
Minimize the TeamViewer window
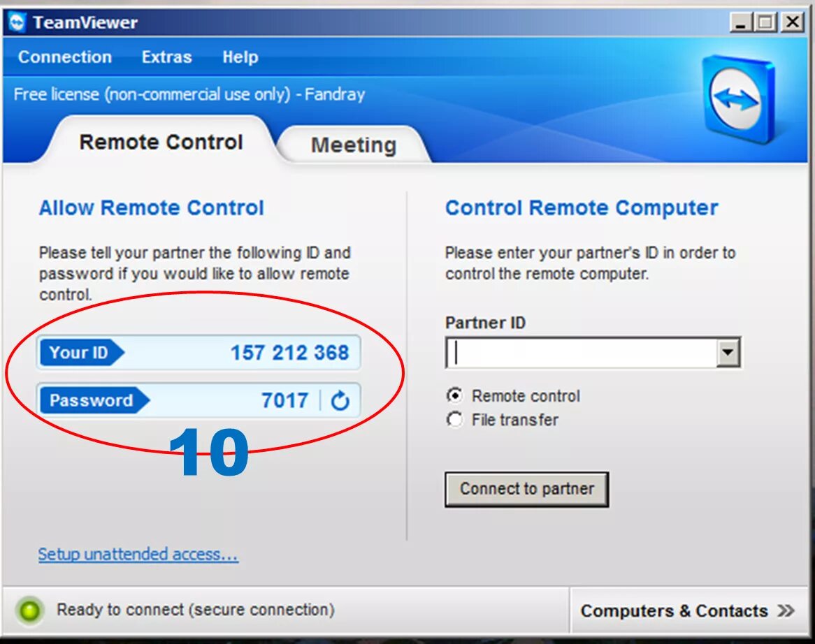point(741,22)
